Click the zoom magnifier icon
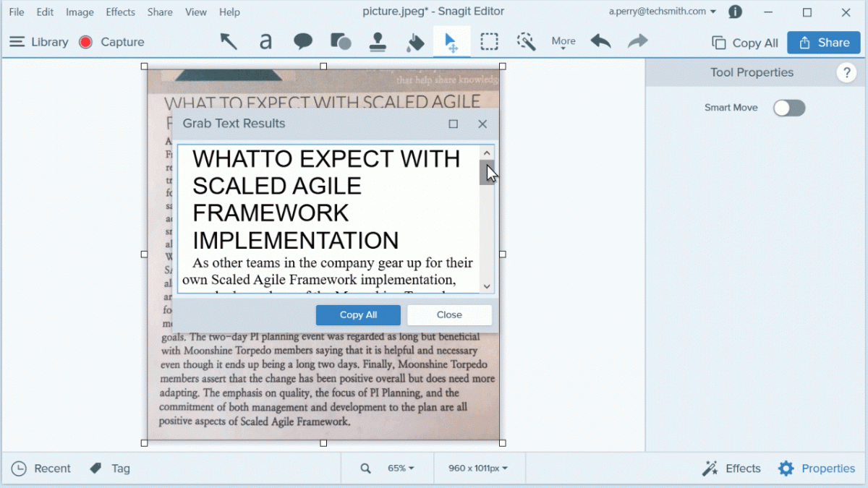The height and width of the screenshot is (488, 868). pos(366,468)
